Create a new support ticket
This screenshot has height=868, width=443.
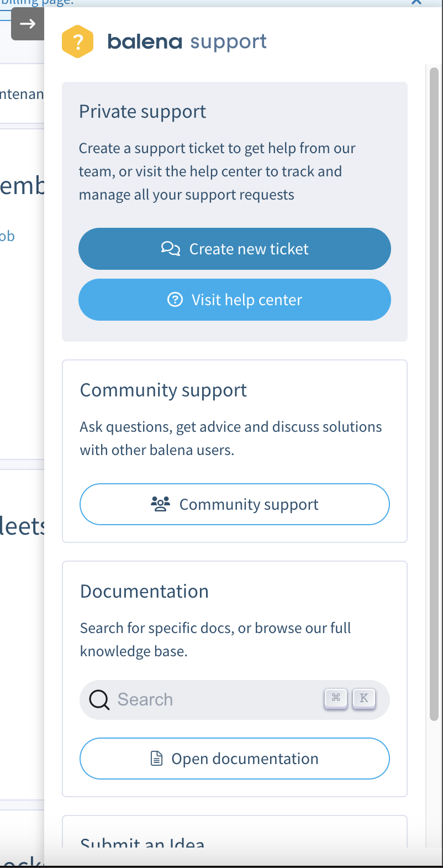pos(235,249)
